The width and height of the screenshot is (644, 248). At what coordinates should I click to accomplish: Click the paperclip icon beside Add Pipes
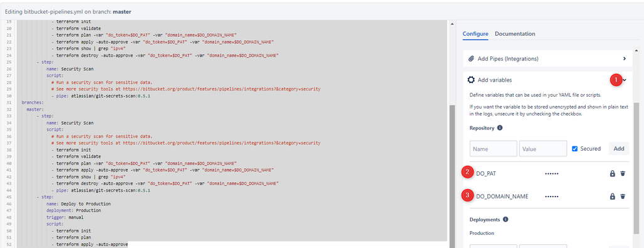pos(471,59)
